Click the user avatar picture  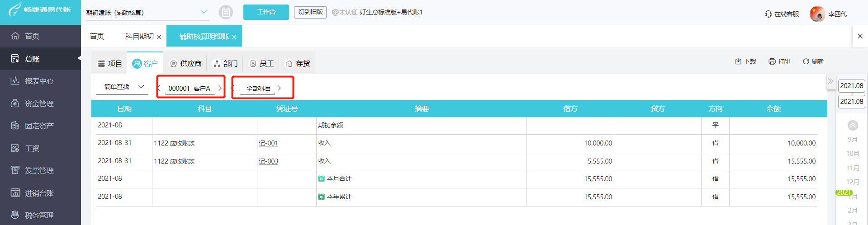[817, 14]
